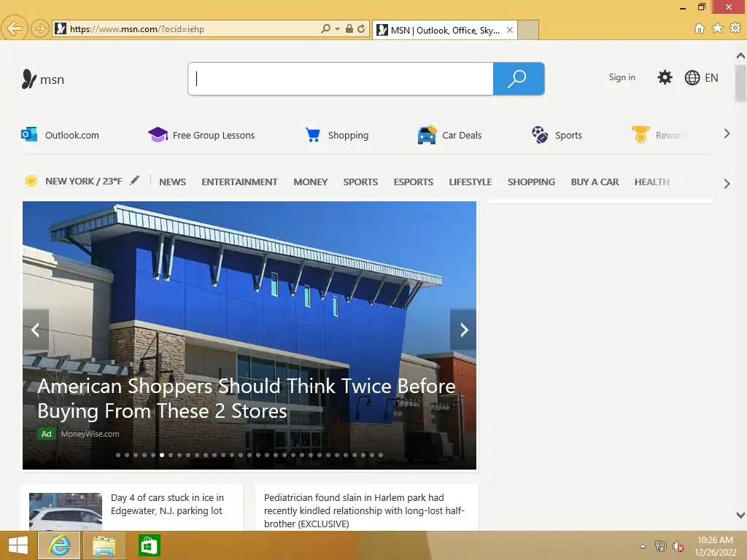Click the msn butterfly logo
The height and width of the screenshot is (560, 747).
point(43,79)
